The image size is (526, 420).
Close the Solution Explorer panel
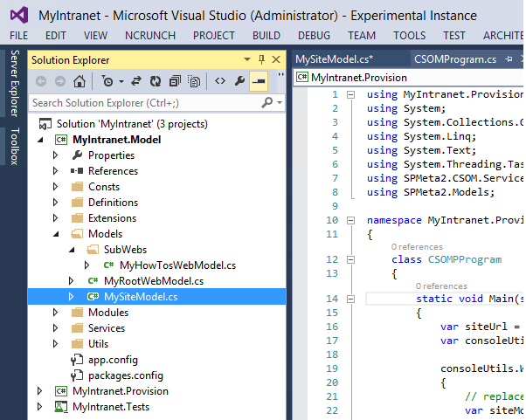276,59
